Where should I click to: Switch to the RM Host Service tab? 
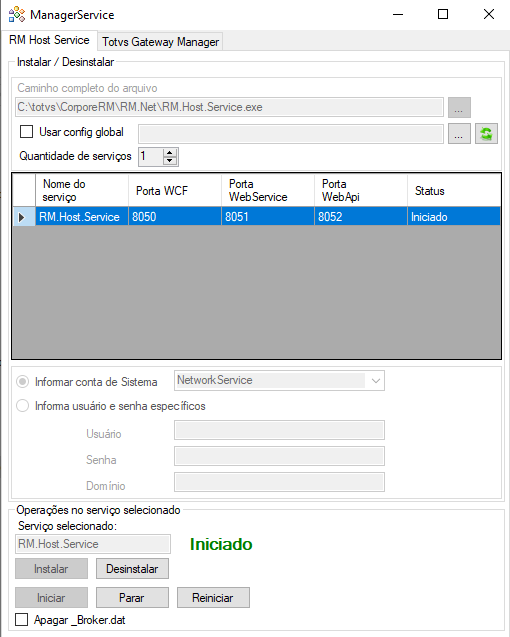[x=49, y=40]
